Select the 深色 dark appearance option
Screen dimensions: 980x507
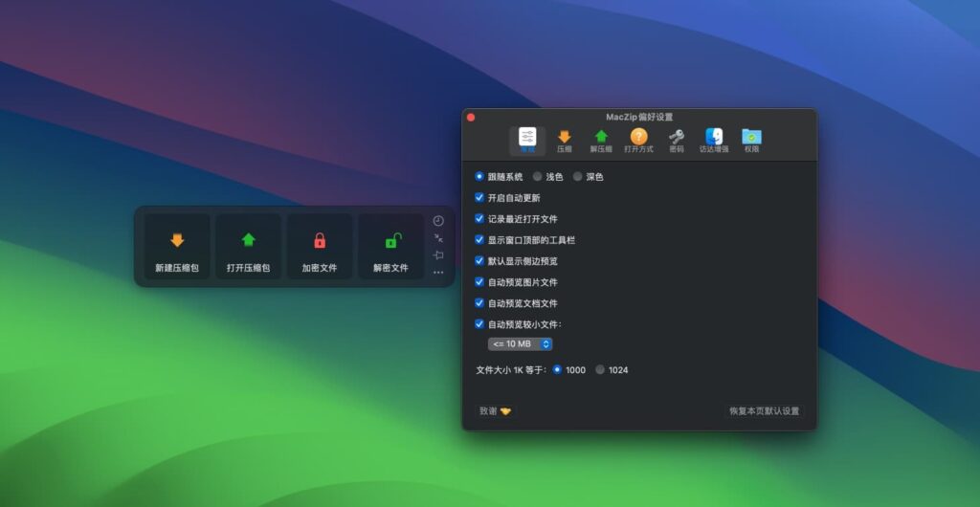[577, 177]
